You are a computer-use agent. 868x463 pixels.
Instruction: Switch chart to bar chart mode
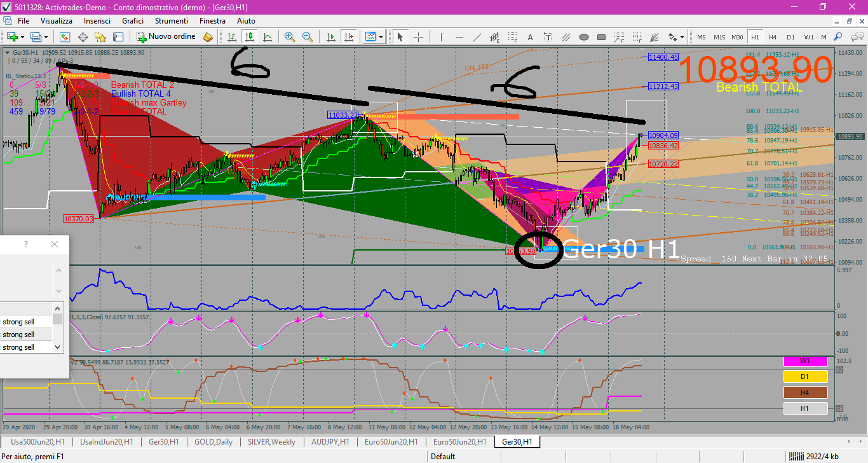[233, 37]
